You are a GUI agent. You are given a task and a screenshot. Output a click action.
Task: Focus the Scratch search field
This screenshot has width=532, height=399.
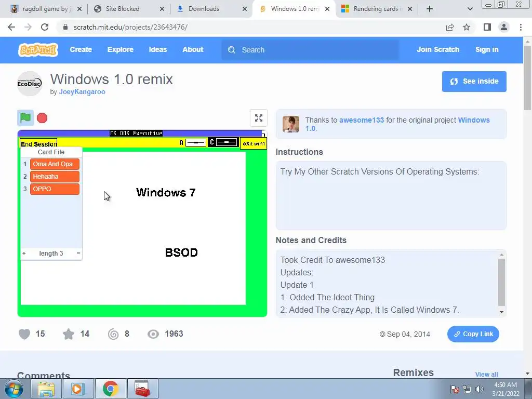click(x=310, y=50)
